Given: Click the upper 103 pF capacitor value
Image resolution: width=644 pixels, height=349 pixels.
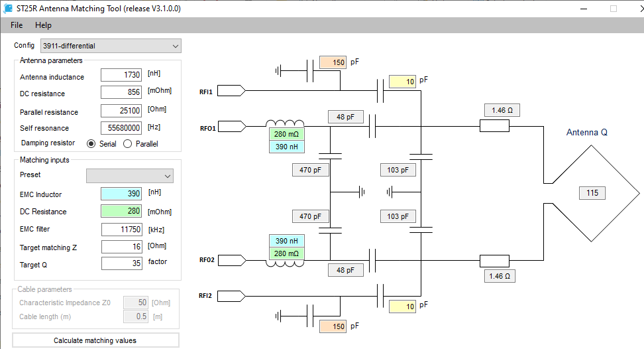Looking at the screenshot, I should point(398,170).
